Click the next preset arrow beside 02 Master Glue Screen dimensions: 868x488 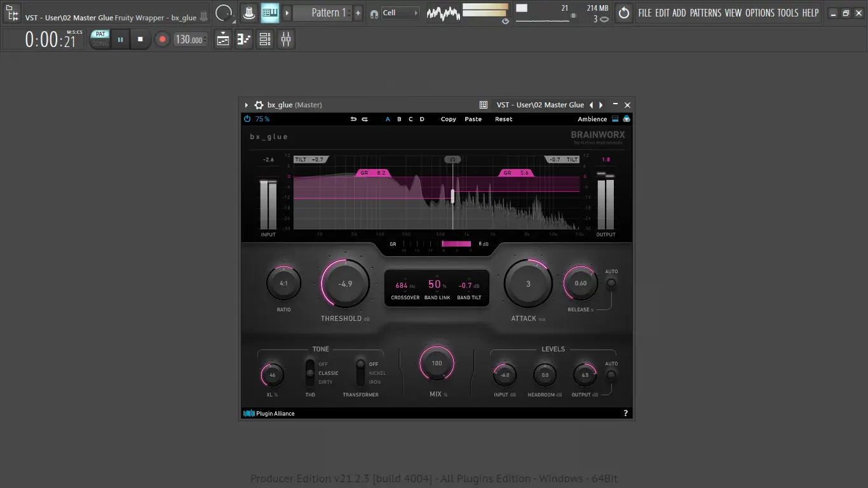pyautogui.click(x=600, y=104)
